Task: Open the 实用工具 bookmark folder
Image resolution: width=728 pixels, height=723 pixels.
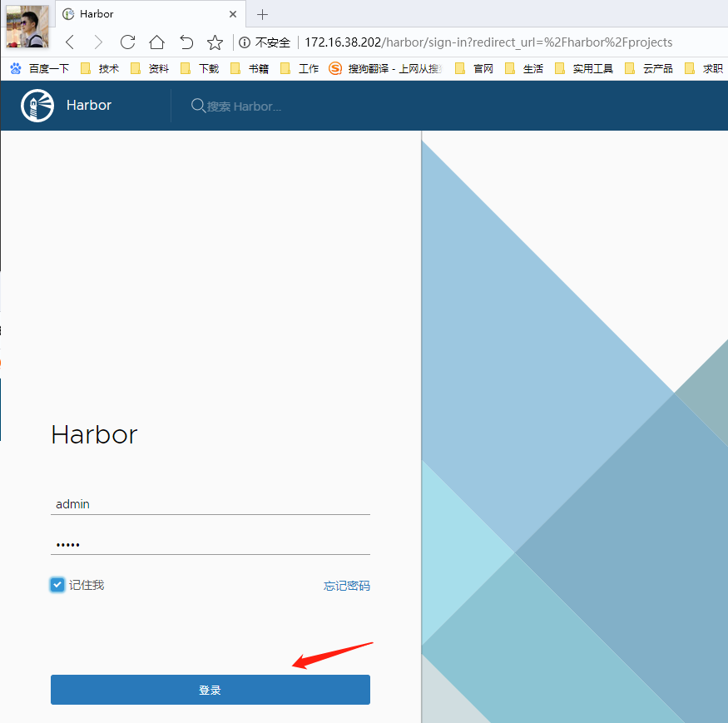Action: pos(584,69)
